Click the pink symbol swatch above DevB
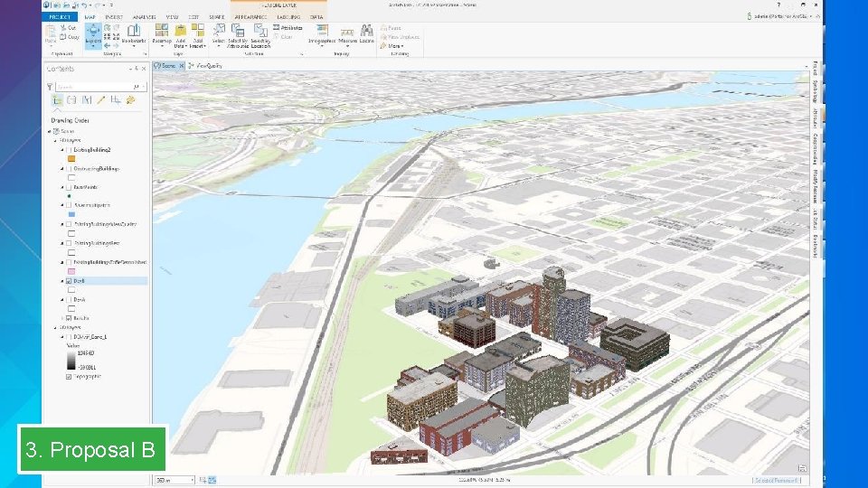The width and height of the screenshot is (868, 488). pos(71,271)
